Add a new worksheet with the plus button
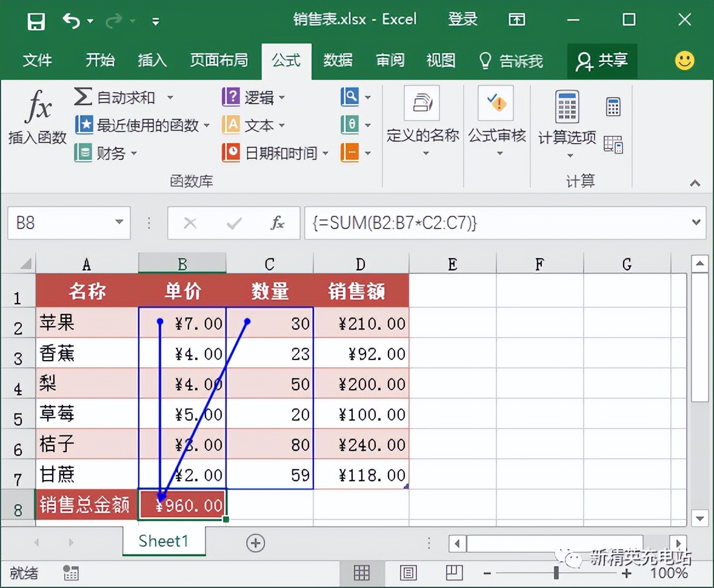Image resolution: width=714 pixels, height=588 pixels. click(x=256, y=543)
